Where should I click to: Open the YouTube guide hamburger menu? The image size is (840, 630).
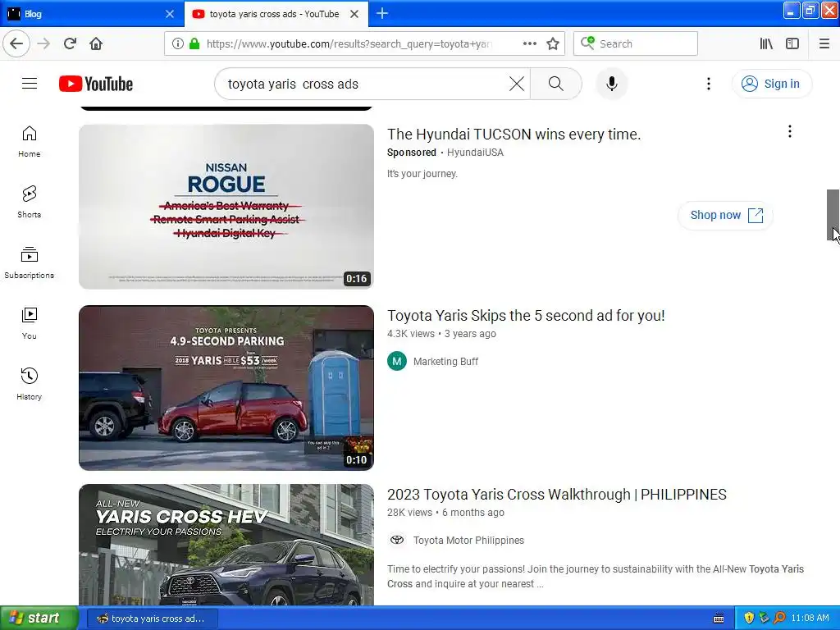click(x=30, y=84)
